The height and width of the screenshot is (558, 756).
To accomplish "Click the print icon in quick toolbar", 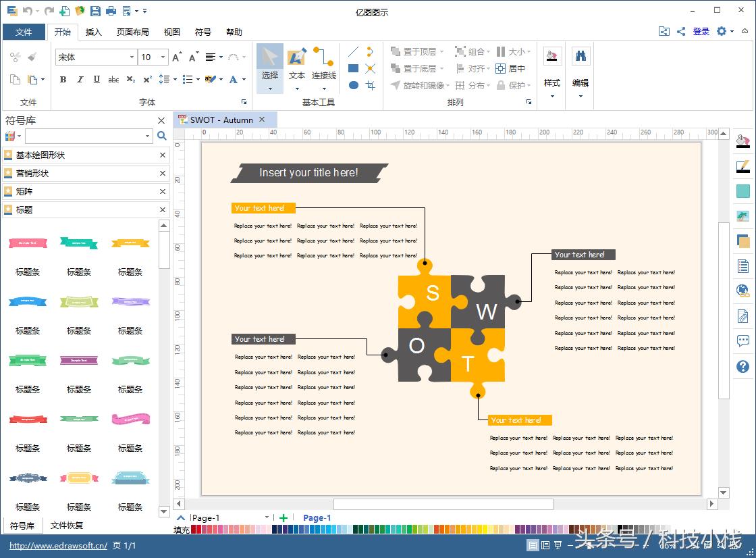I will (x=111, y=11).
